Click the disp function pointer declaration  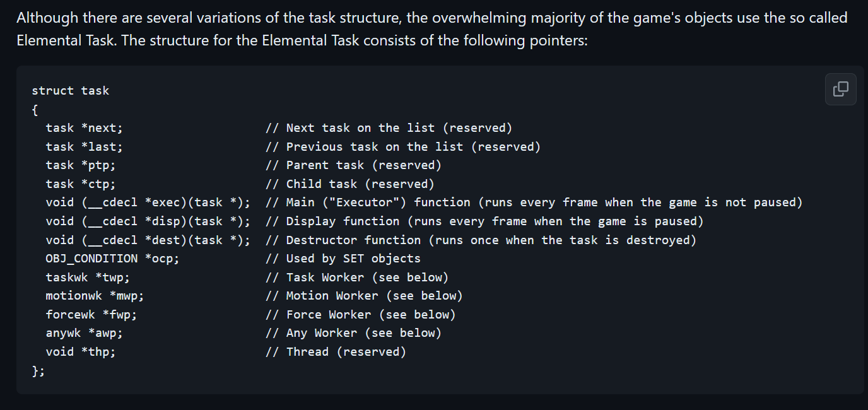148,221
